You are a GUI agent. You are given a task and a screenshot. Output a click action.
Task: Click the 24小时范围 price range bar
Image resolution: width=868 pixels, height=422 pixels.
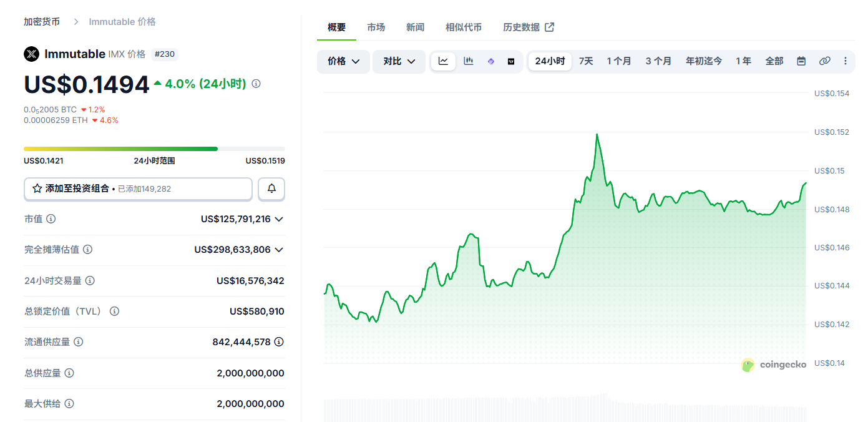click(x=154, y=149)
